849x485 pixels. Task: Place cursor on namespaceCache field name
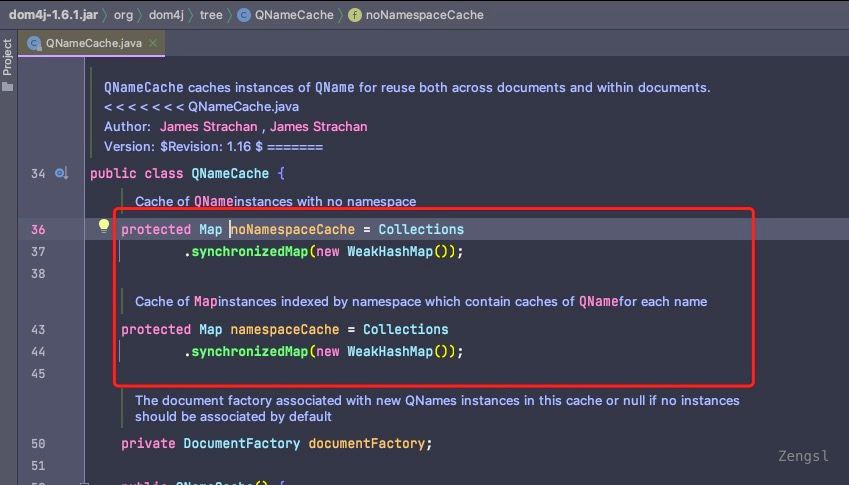pos(282,329)
